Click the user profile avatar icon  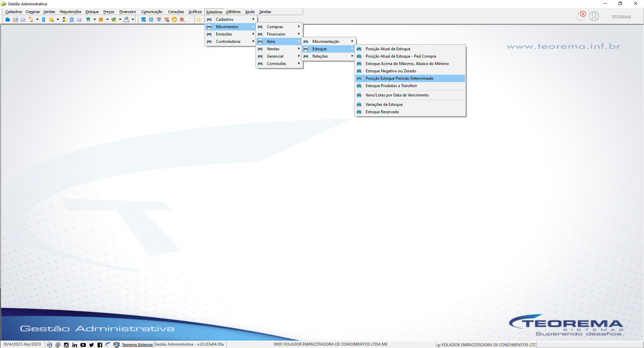[x=594, y=16]
